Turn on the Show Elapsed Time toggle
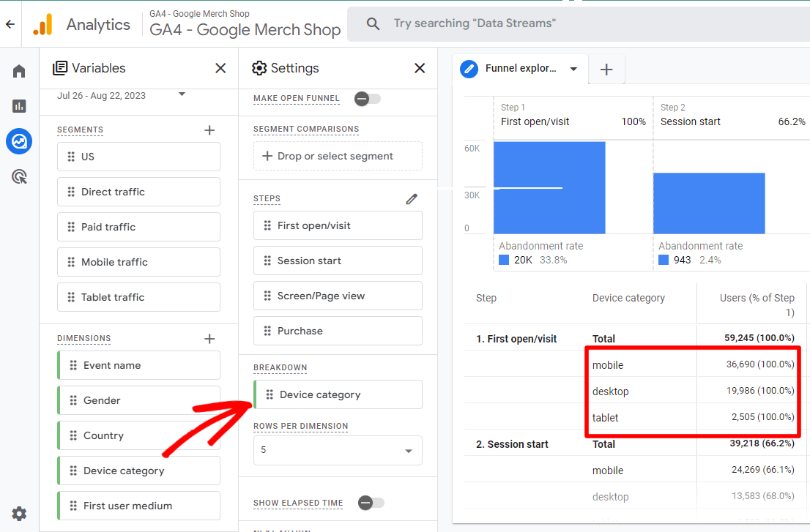Image resolution: width=810 pixels, height=532 pixels. tap(371, 503)
